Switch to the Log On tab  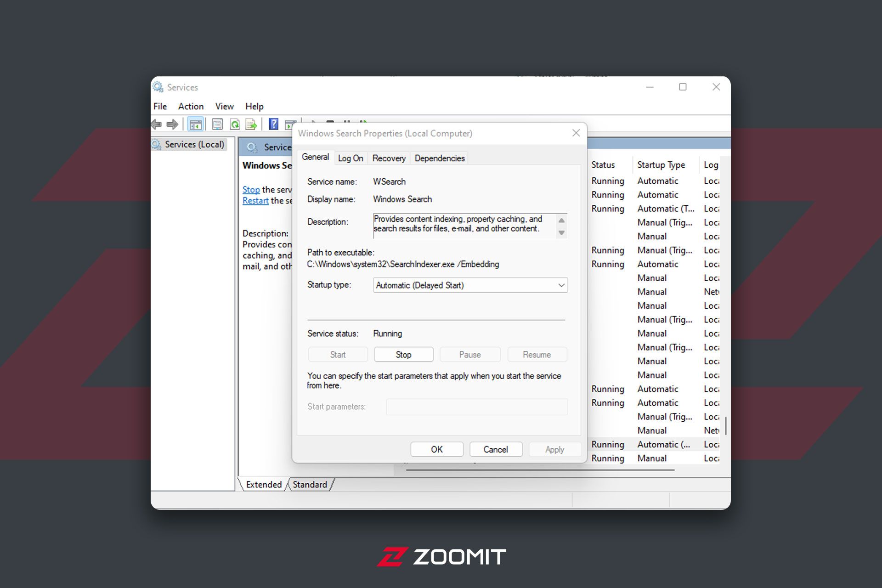[351, 158]
